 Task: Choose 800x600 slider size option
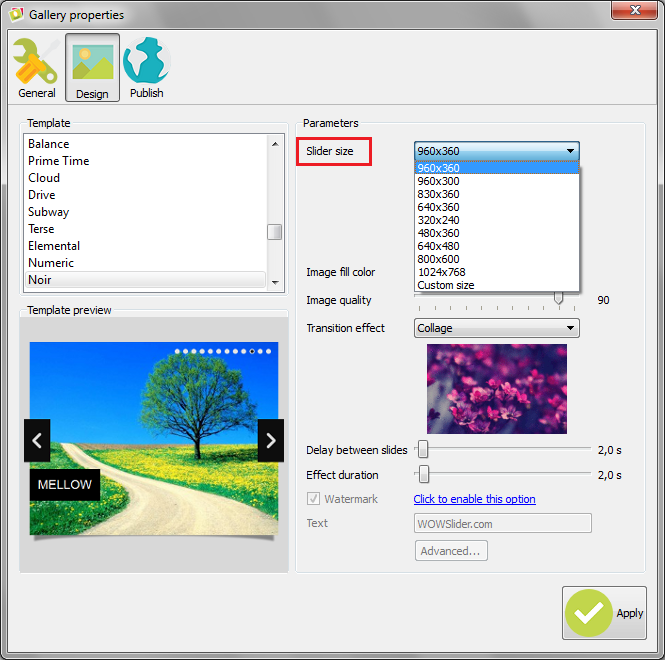click(x=496, y=259)
